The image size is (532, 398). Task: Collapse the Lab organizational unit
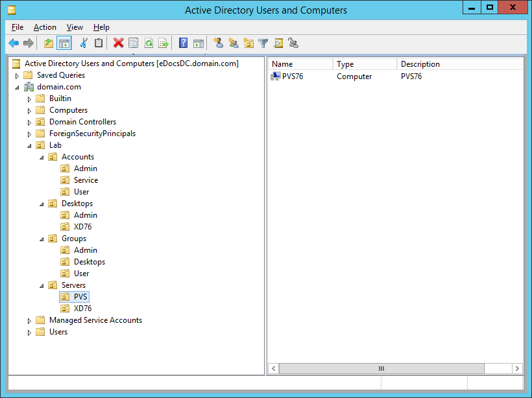[29, 146]
